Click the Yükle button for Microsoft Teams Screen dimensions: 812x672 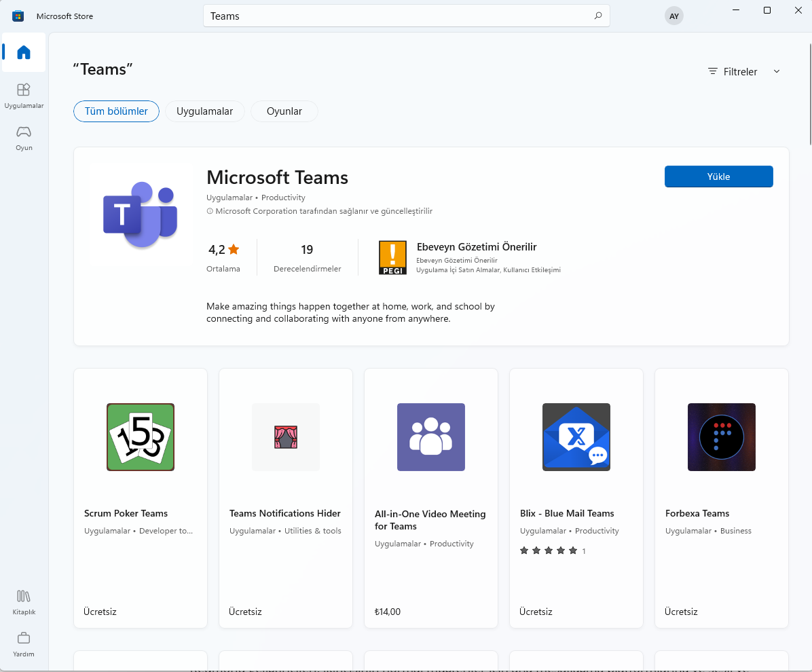(x=718, y=176)
